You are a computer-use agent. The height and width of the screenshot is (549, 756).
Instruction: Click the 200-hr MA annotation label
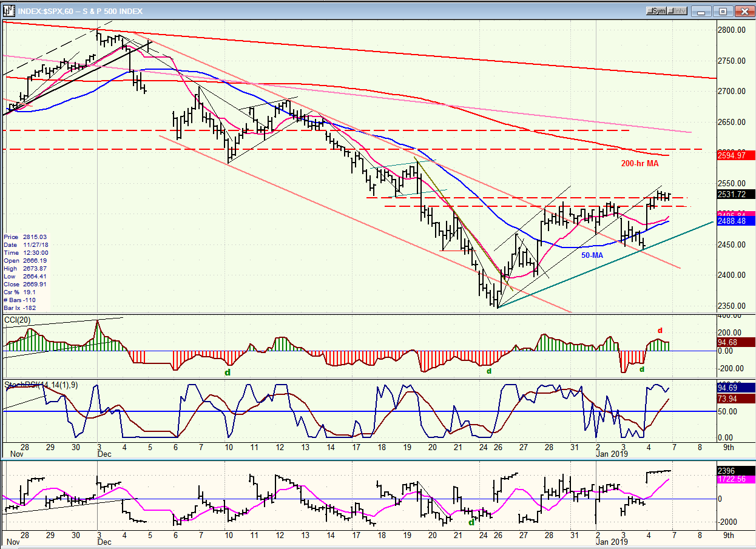click(x=640, y=164)
